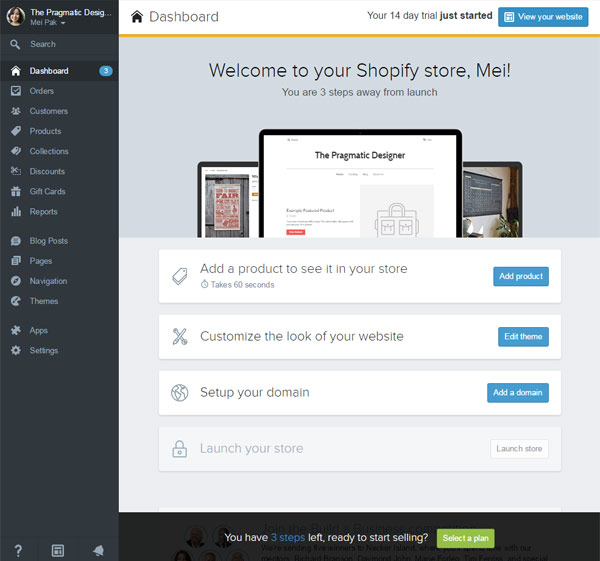Click the Add product button

point(521,276)
